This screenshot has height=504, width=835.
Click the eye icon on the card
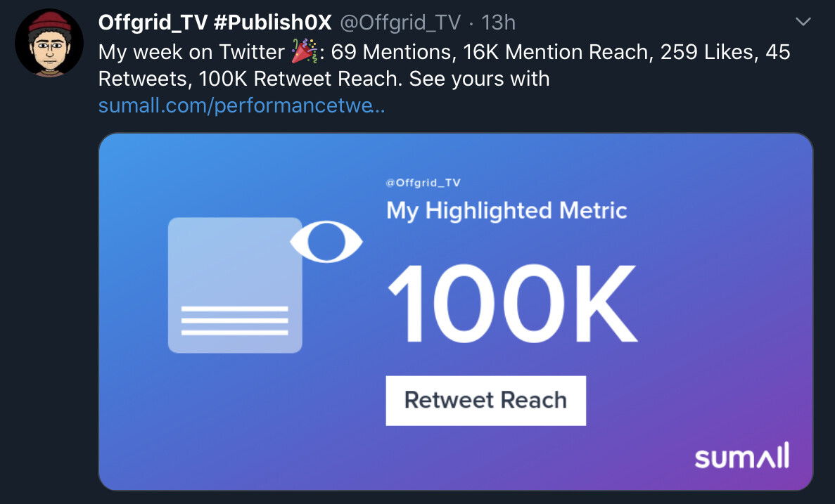pyautogui.click(x=326, y=242)
